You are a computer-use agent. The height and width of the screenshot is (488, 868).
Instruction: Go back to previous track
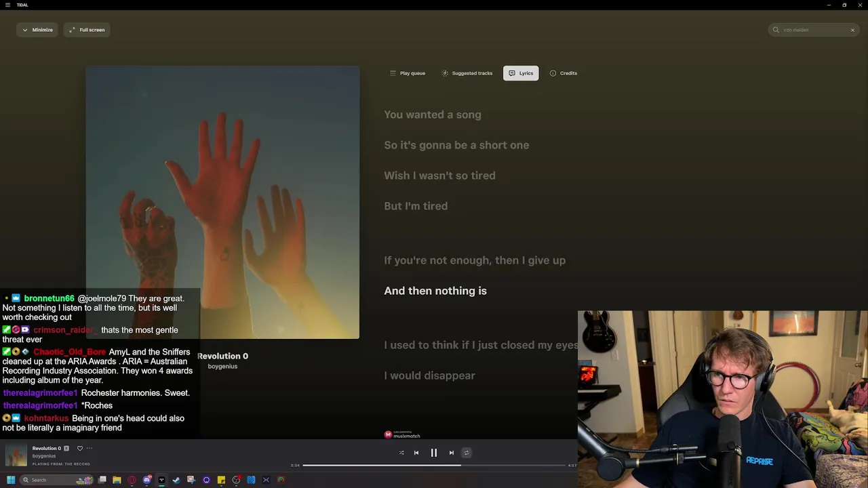[416, 453]
